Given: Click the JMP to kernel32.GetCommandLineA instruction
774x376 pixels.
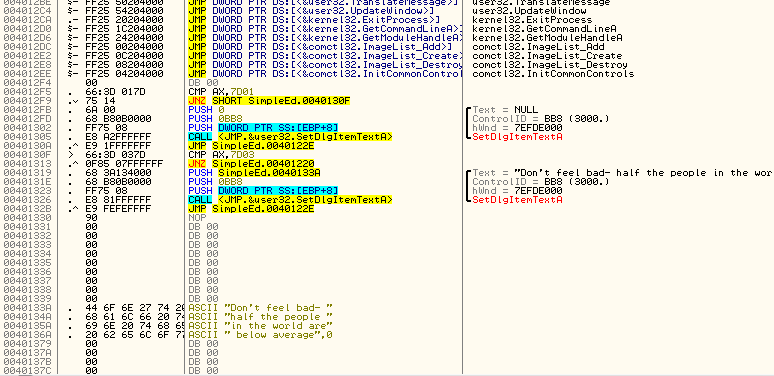Looking at the screenshot, I should [325, 29].
